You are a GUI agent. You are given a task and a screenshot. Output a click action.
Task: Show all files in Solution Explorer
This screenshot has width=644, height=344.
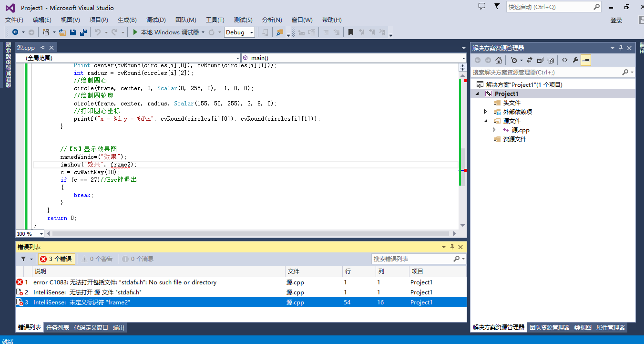551,60
